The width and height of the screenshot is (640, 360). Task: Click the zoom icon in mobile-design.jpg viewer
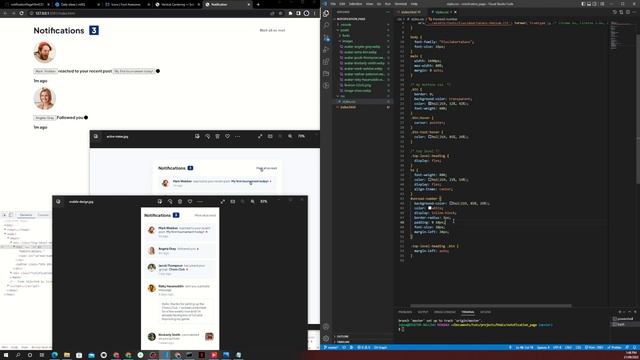(253, 202)
